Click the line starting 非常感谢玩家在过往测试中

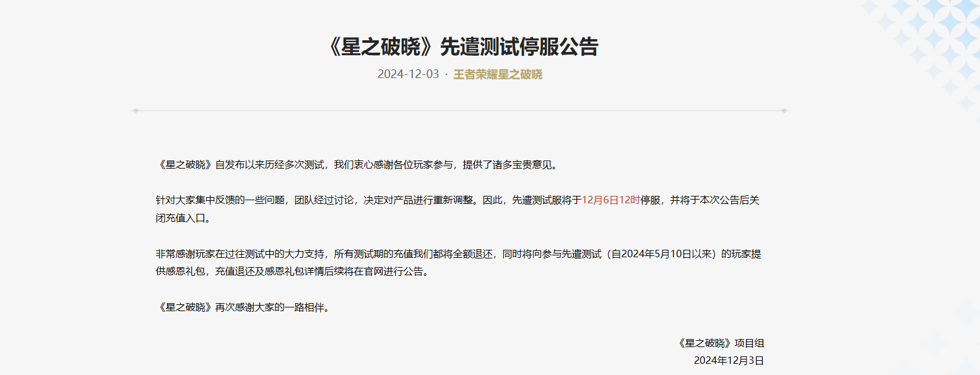[x=459, y=254]
